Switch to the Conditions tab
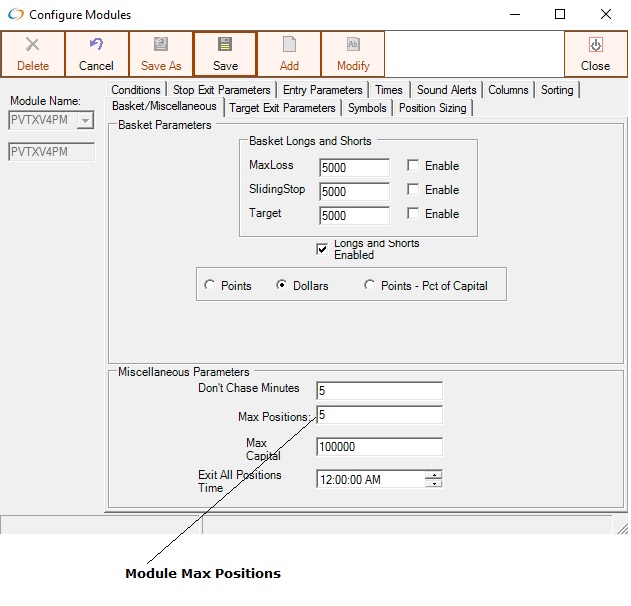 point(136,90)
